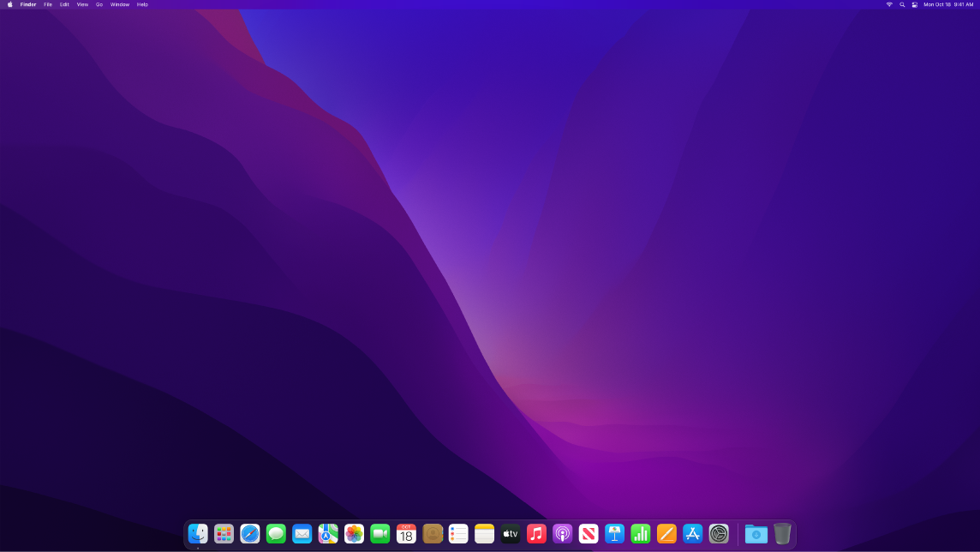The height and width of the screenshot is (552, 980).
Task: Open Launchpad from the Dock
Action: (224, 533)
